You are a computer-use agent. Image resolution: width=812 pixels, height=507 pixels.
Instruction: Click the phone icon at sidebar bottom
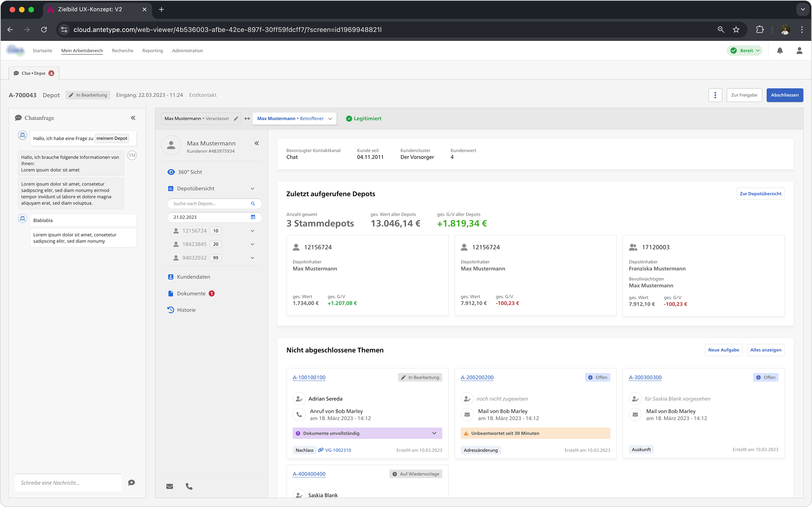[189, 486]
